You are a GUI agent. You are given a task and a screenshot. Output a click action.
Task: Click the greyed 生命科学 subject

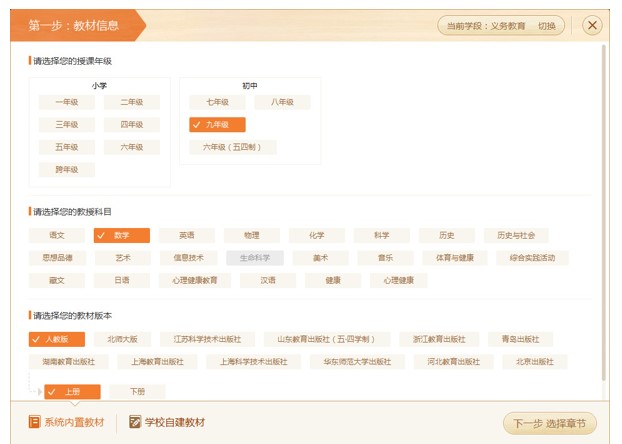255,258
